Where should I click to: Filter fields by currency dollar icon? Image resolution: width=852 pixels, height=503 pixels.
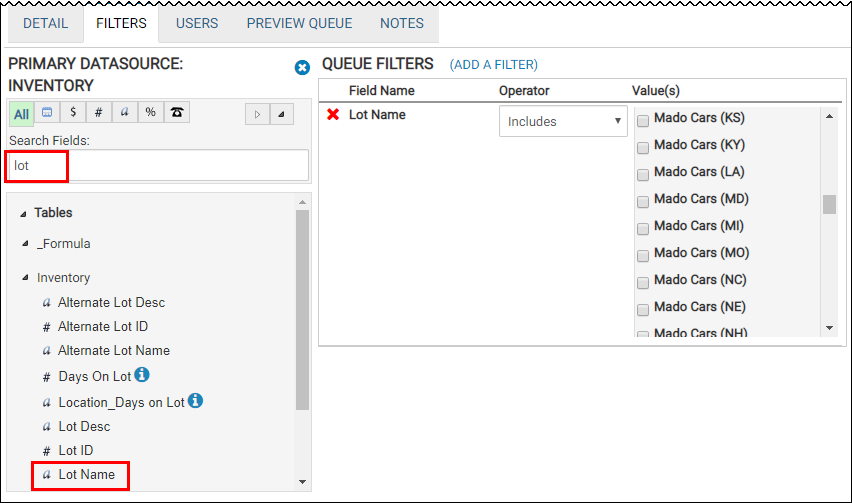[x=73, y=113]
